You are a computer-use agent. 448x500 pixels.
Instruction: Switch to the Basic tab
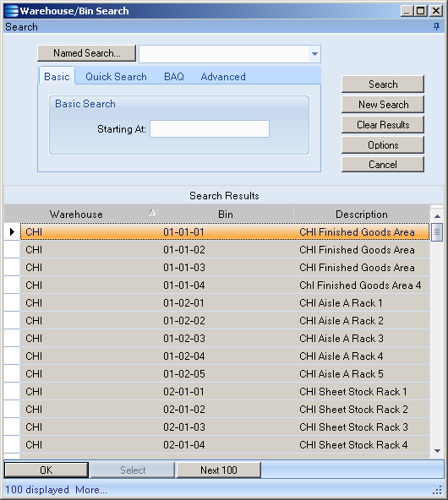(57, 77)
